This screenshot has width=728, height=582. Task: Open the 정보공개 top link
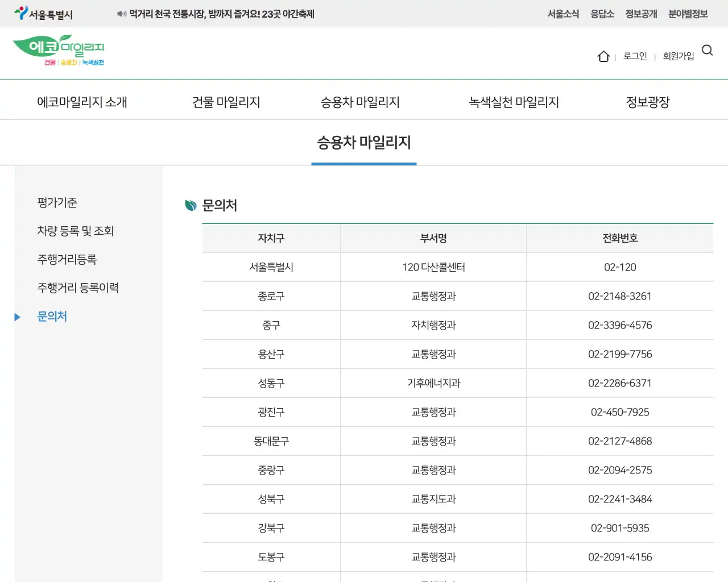pos(641,14)
